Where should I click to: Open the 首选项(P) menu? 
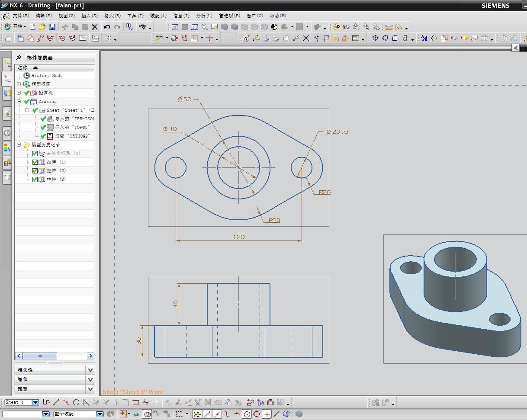point(229,16)
